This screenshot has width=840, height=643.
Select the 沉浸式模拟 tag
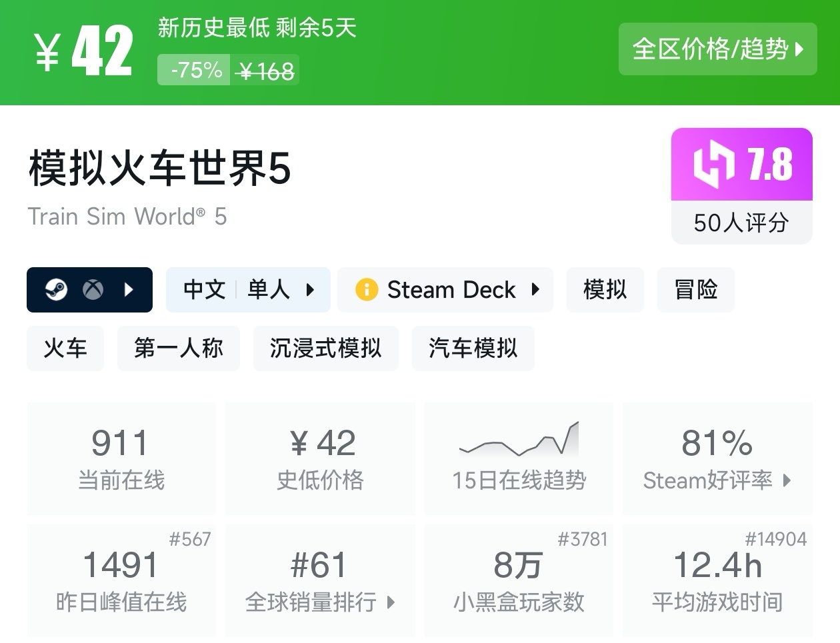point(326,348)
